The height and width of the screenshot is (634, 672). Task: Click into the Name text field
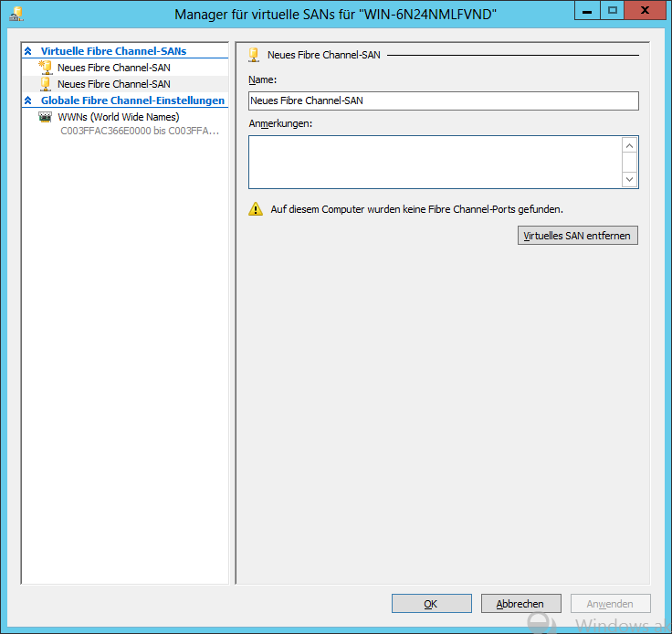(443, 100)
